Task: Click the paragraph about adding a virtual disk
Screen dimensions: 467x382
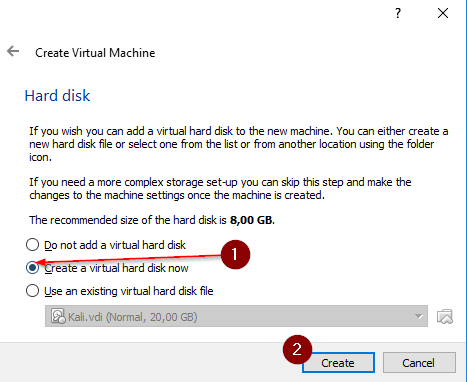Action: tap(239, 144)
